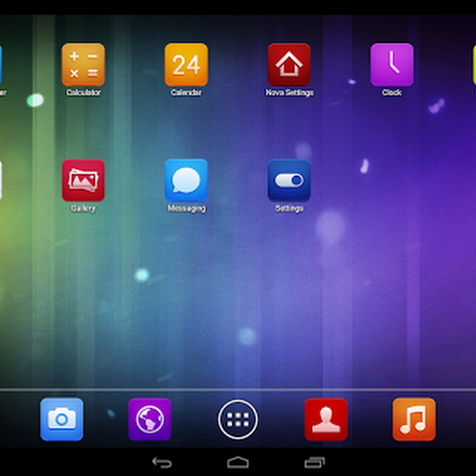This screenshot has height=476, width=476.
Task: Launch the orange Music app
Action: pos(414,419)
